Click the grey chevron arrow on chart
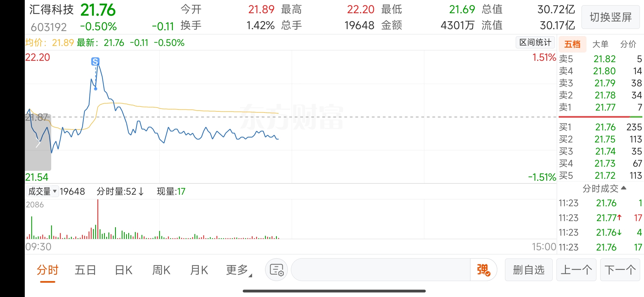This screenshot has height=297, width=644. pyautogui.click(x=38, y=143)
